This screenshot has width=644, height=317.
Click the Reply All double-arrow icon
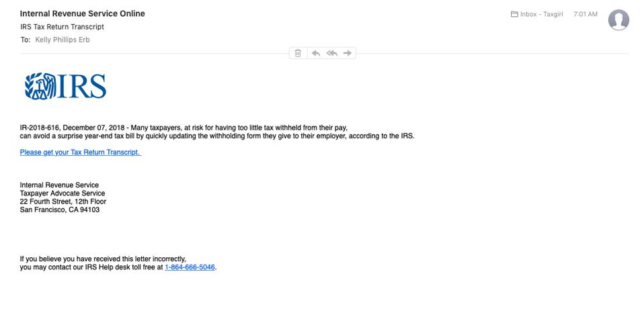[x=331, y=53]
